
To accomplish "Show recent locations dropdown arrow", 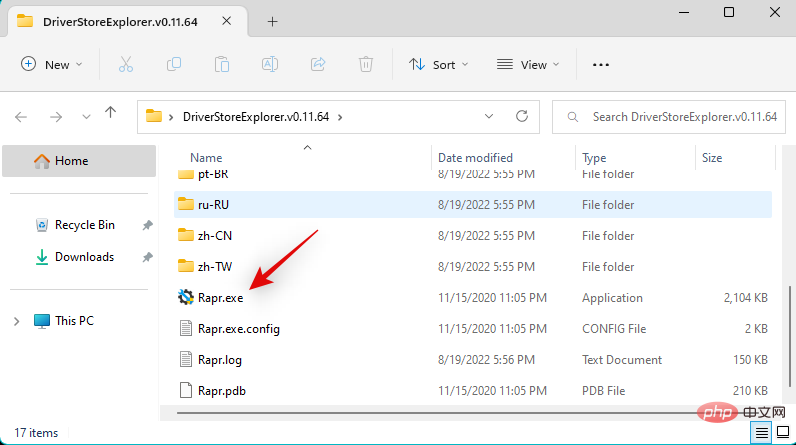I will (86, 117).
